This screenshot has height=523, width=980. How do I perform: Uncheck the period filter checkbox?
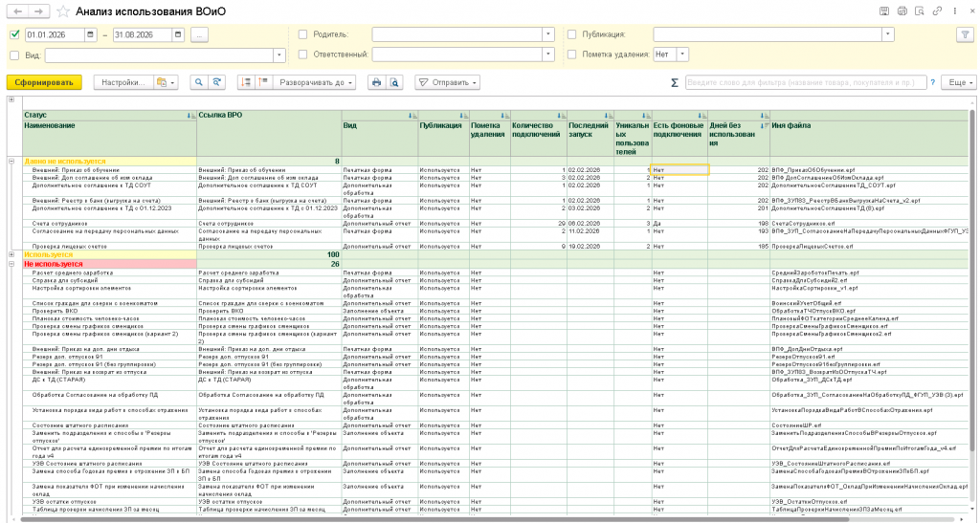click(x=15, y=35)
